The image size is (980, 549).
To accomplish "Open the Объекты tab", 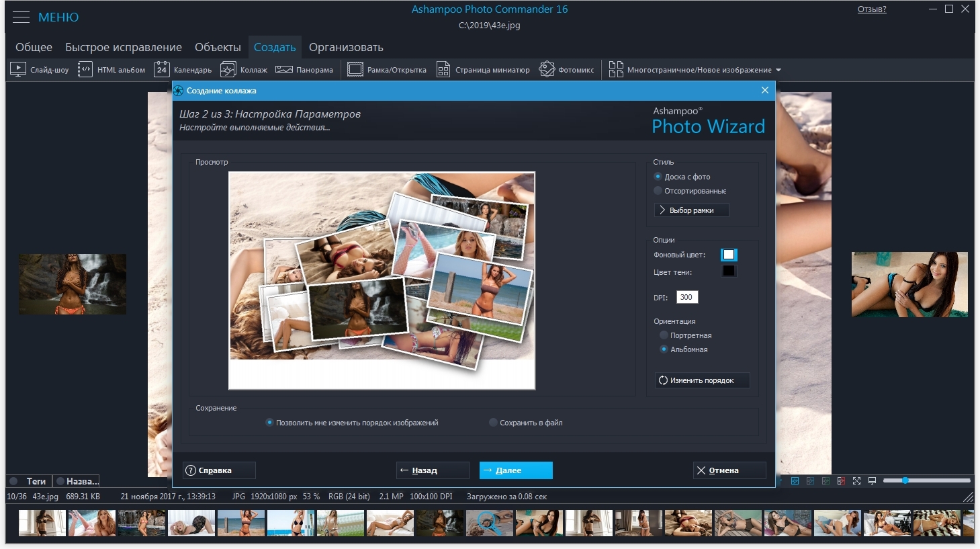I will [x=218, y=47].
